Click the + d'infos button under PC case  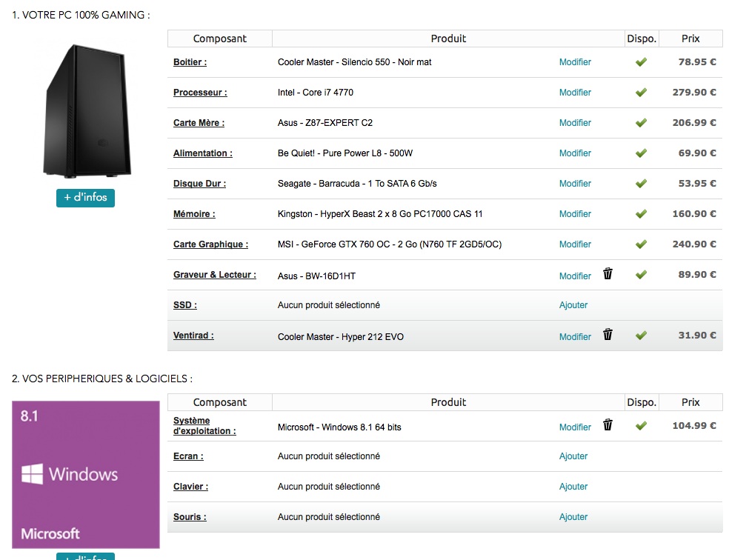(x=85, y=198)
